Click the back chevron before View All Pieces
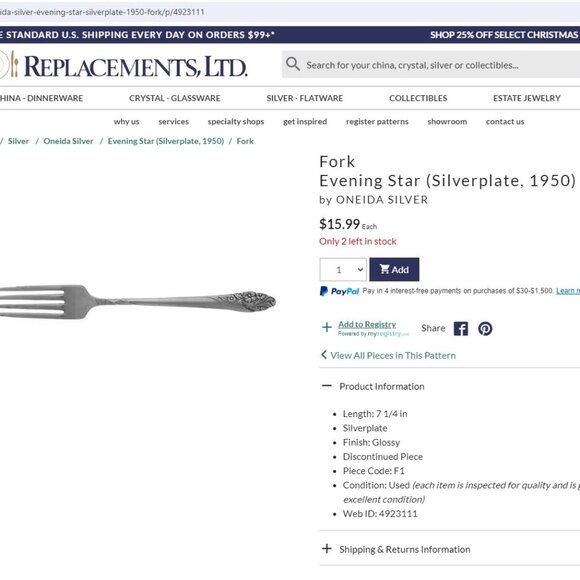The height and width of the screenshot is (580, 580). click(x=324, y=355)
